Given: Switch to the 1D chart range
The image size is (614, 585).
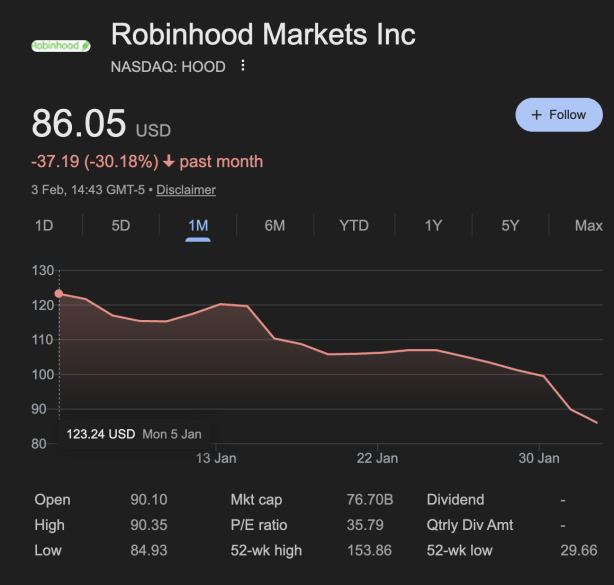Looking at the screenshot, I should pyautogui.click(x=44, y=225).
